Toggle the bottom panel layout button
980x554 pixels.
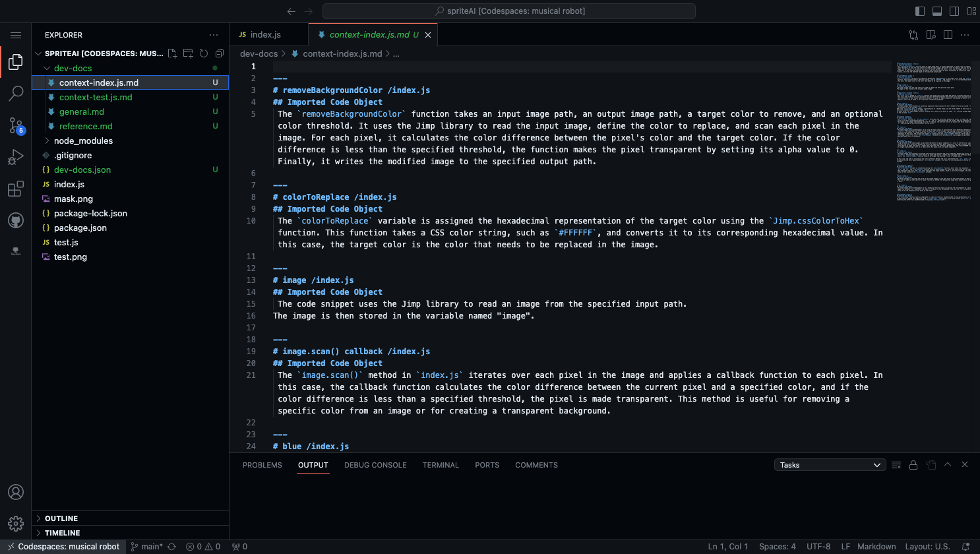pos(937,11)
